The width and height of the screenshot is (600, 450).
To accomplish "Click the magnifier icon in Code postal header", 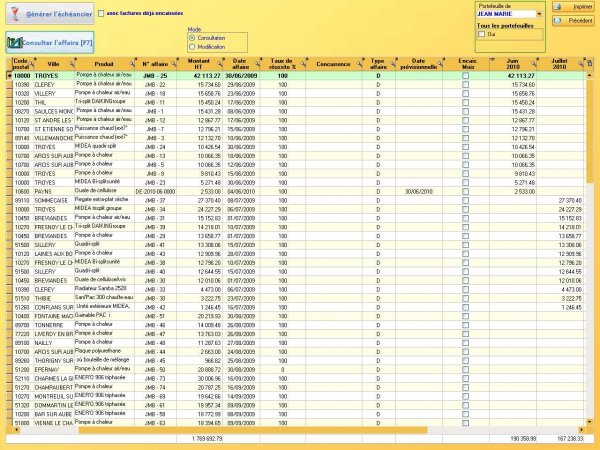I will click(32, 64).
